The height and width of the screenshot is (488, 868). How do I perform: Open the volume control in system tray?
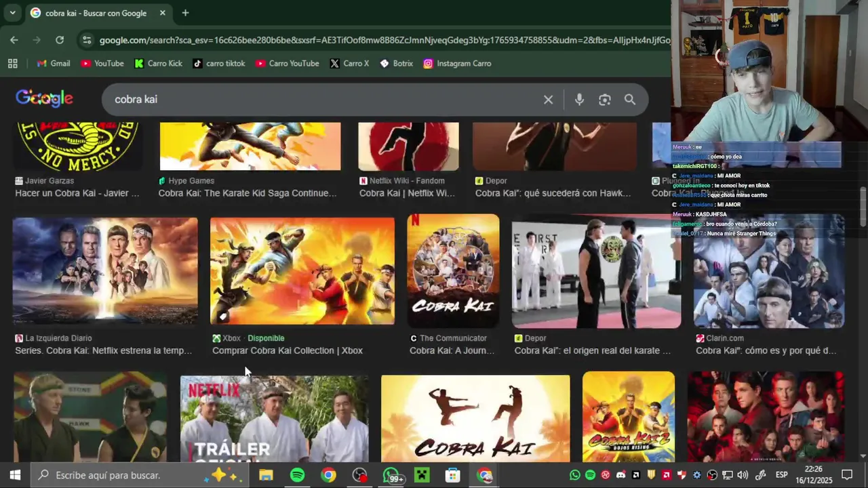pos(743,475)
